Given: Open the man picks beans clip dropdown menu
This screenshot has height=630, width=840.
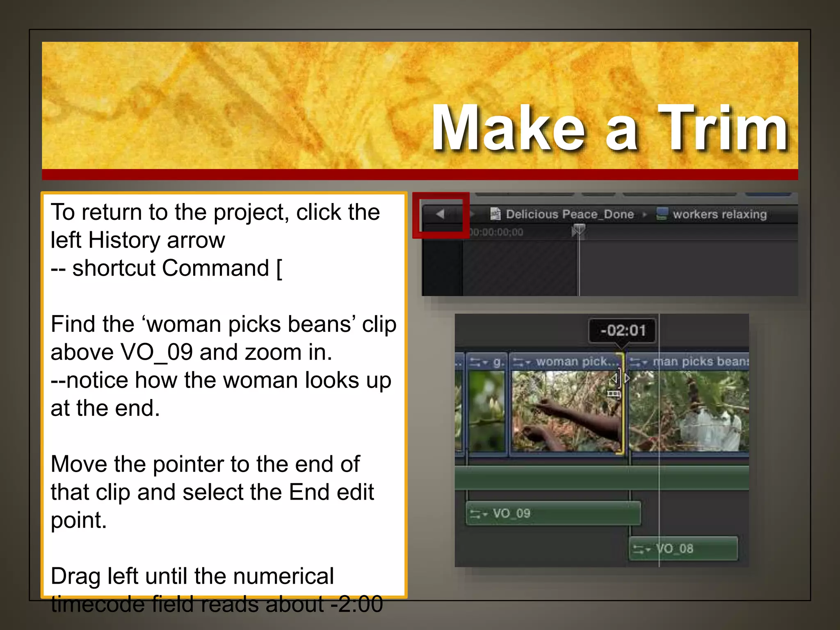Looking at the screenshot, I should click(x=639, y=362).
